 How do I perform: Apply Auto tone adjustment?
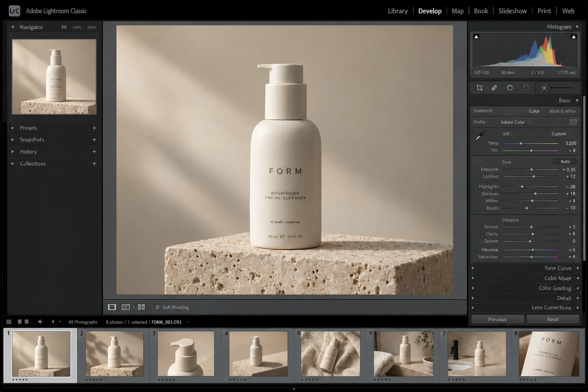pos(565,162)
